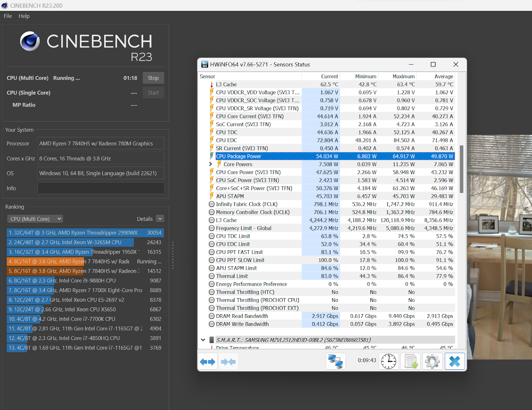Click HWiNFO expand columns arrows icon
The image size is (532, 410).
(208, 361)
